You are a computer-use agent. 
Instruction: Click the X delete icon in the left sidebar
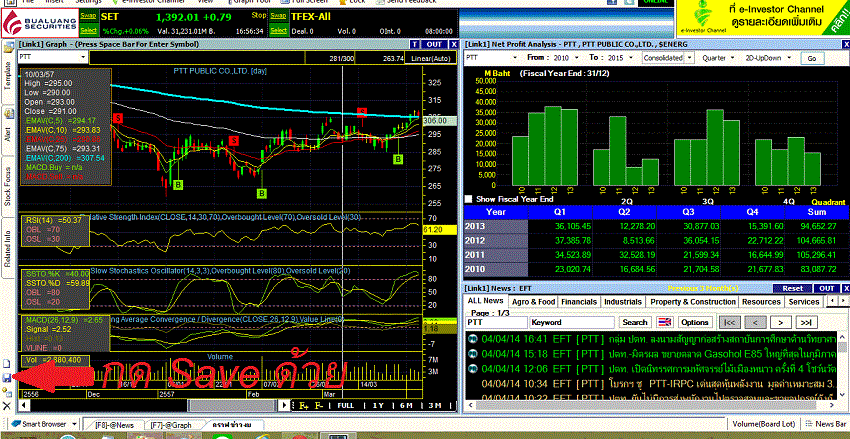(7, 405)
